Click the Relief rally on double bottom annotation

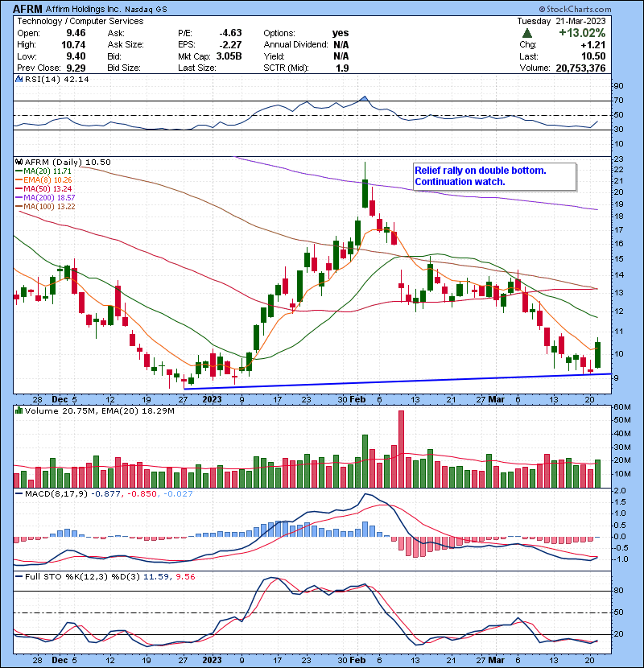coord(494,176)
